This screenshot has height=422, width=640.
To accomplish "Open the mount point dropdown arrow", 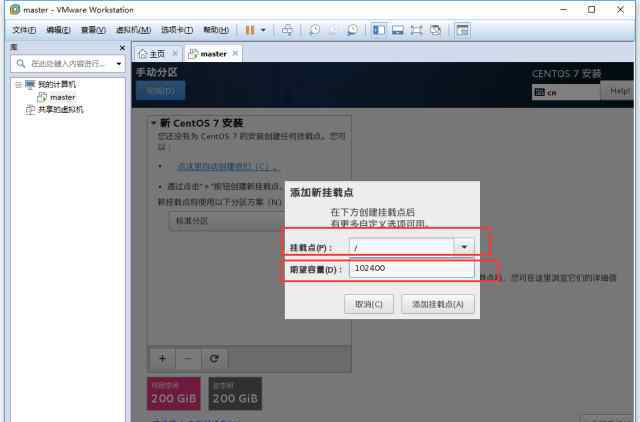I will 464,247.
